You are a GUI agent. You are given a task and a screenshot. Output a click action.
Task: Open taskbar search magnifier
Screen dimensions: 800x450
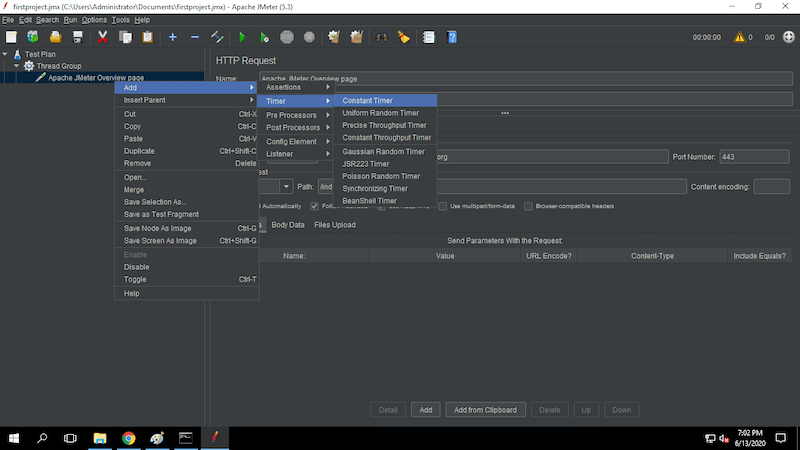[x=42, y=438]
